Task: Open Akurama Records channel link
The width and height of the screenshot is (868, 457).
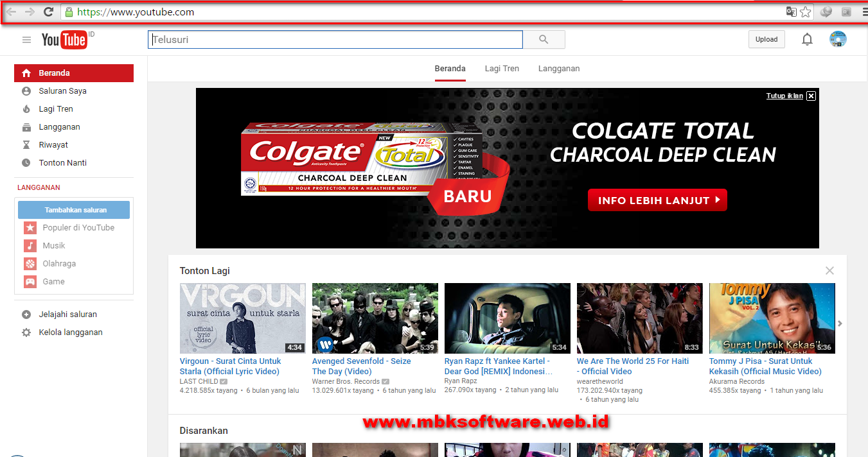Action: click(737, 381)
